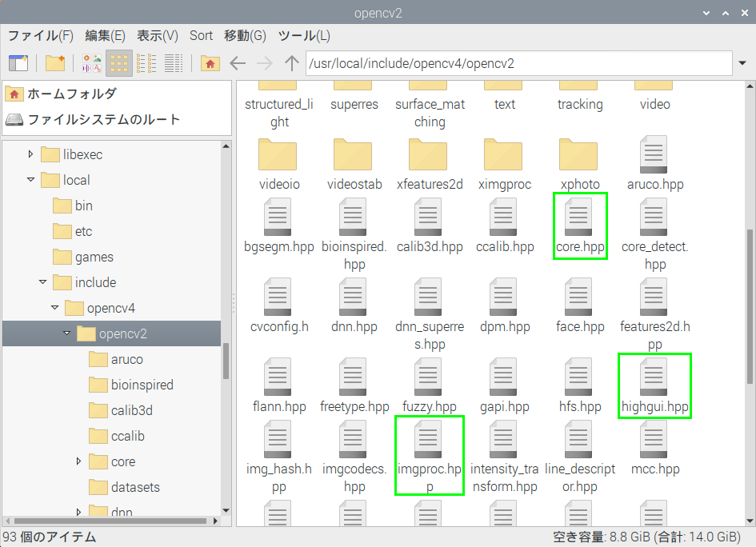This screenshot has width=756, height=547.
Task: Select the flann.hpp file icon
Action: [278, 377]
